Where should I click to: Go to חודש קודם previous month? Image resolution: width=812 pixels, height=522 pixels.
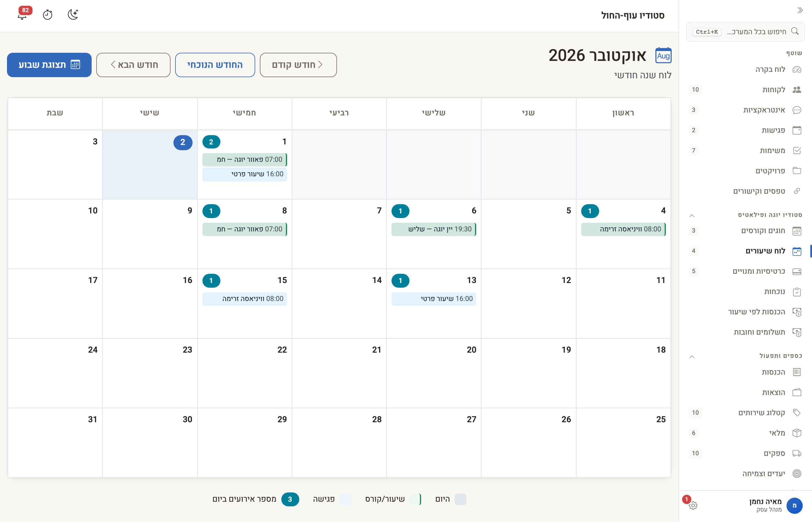click(x=298, y=65)
